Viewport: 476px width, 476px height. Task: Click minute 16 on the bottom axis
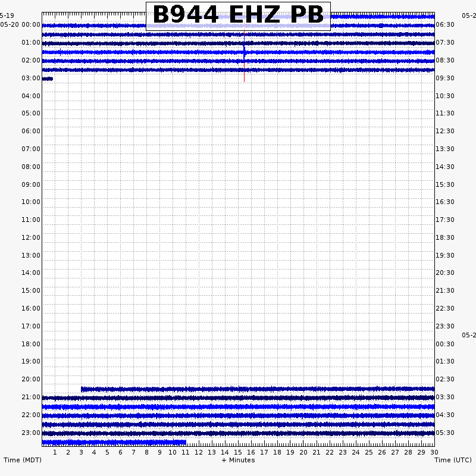point(251,452)
